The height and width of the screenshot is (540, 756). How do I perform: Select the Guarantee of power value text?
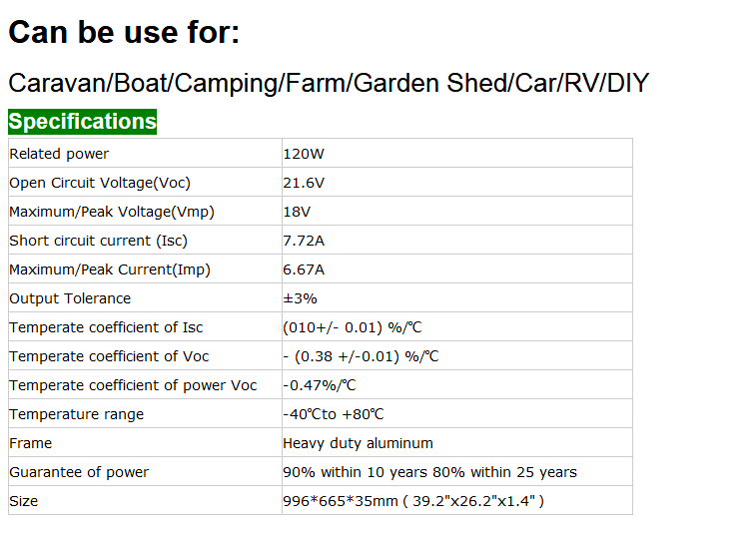(x=429, y=472)
